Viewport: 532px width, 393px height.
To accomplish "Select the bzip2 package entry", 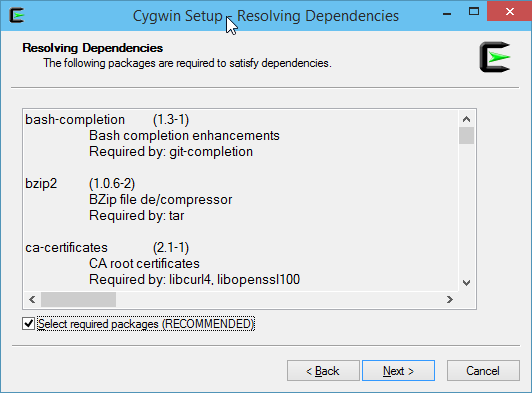I will 41,184.
